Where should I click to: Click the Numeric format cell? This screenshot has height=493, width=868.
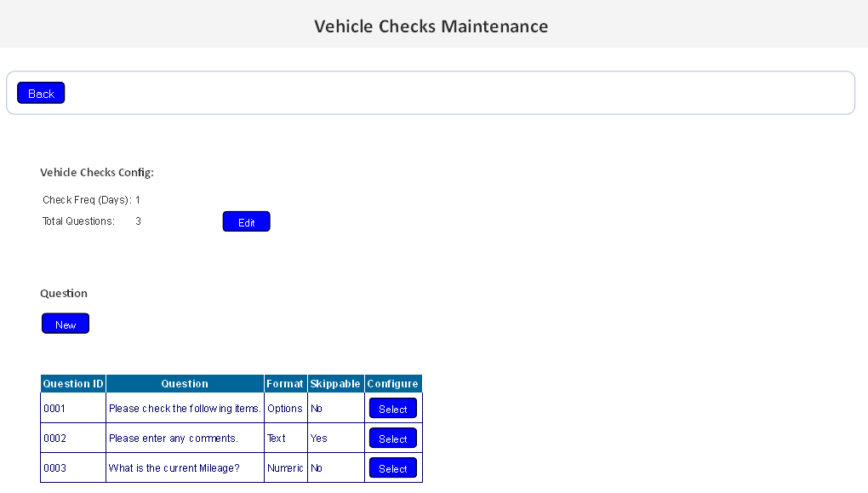(x=285, y=468)
